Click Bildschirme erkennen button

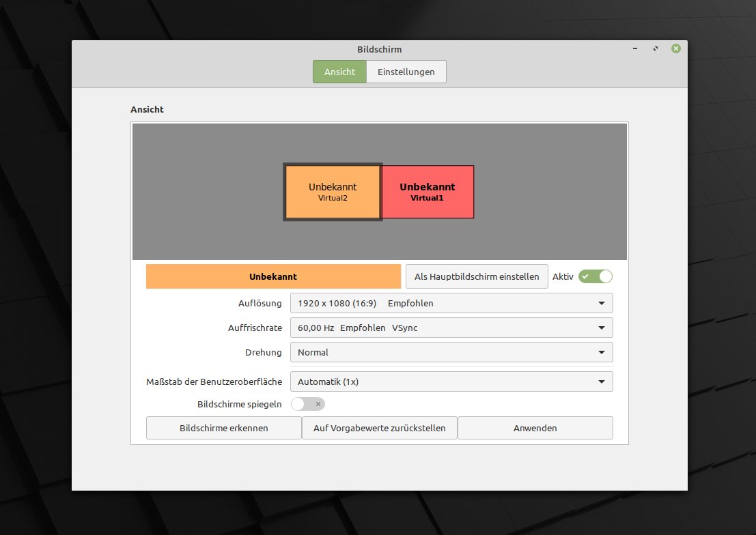pos(224,428)
